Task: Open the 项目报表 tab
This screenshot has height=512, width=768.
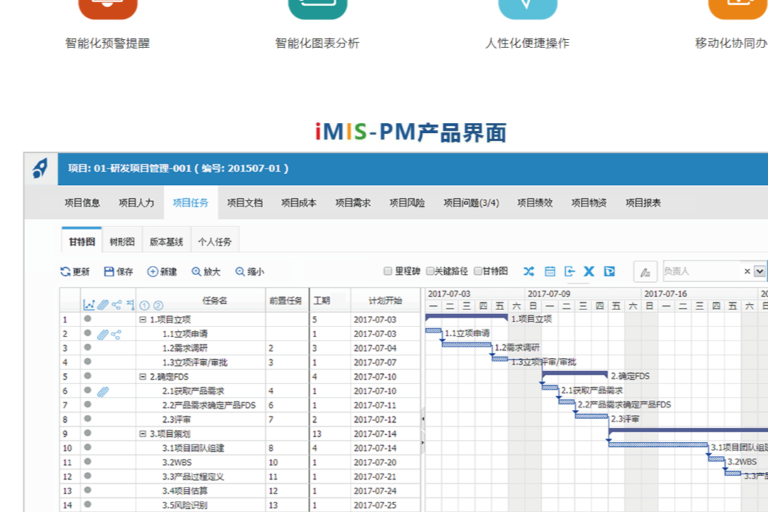Action: [643, 202]
